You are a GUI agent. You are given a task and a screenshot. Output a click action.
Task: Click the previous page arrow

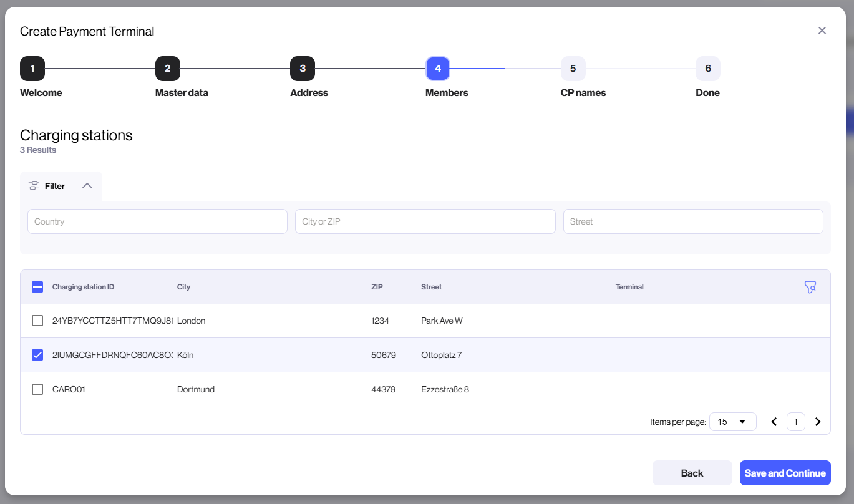click(x=774, y=422)
